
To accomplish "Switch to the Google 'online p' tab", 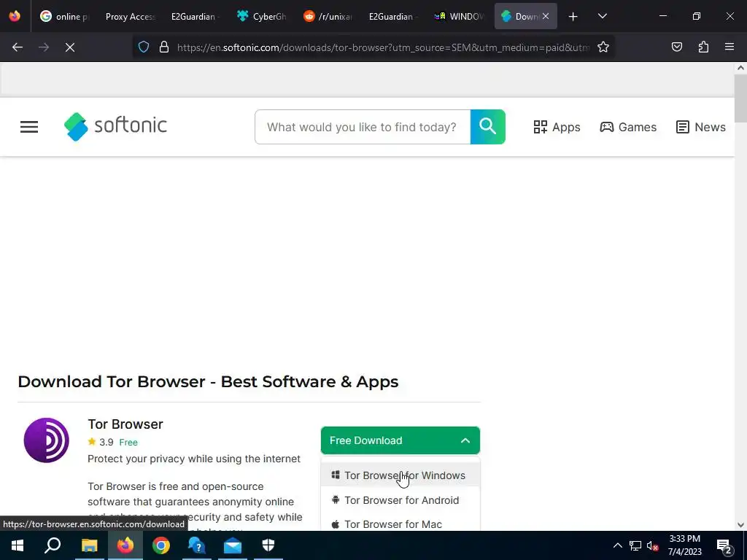I will point(65,16).
